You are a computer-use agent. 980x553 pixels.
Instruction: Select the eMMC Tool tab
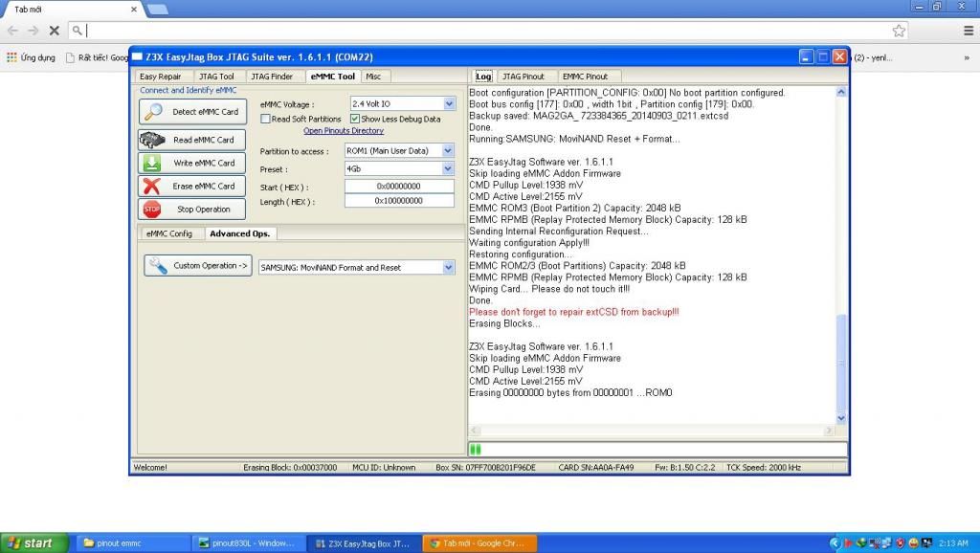332,77
